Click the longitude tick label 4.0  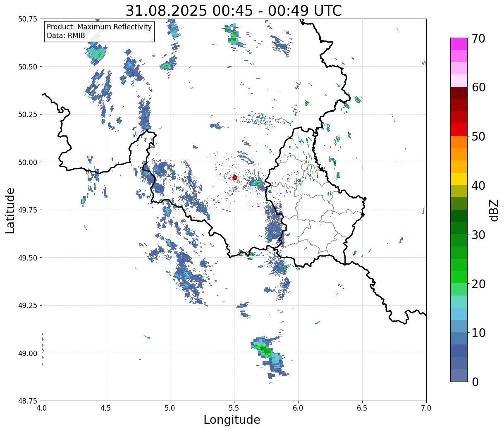coord(42,408)
